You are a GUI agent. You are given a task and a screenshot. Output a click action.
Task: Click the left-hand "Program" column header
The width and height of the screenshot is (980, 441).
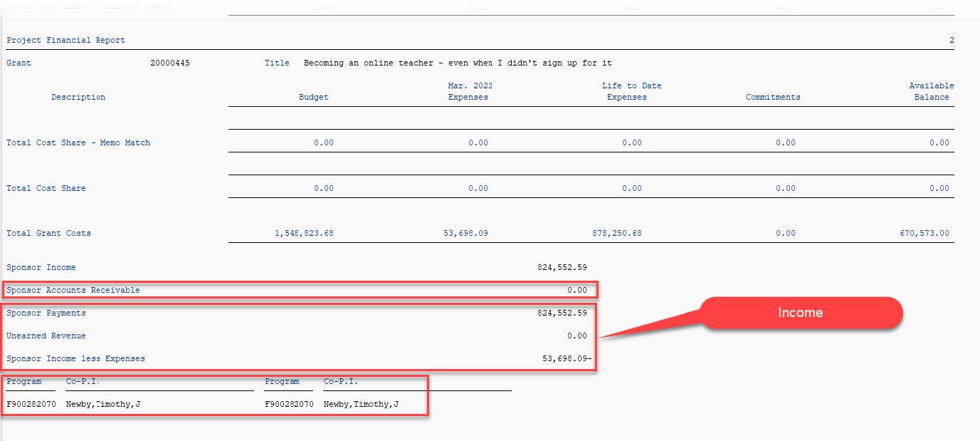(24, 381)
